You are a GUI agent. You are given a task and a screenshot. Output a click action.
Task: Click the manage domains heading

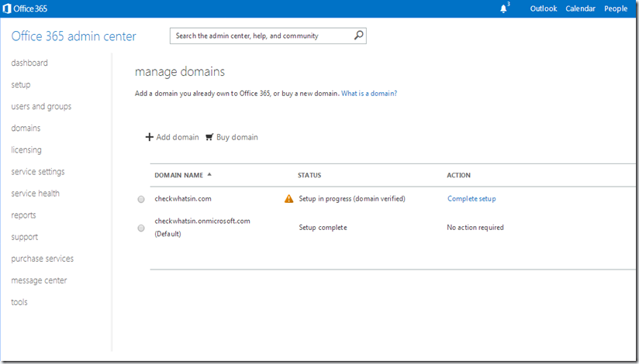click(x=180, y=72)
